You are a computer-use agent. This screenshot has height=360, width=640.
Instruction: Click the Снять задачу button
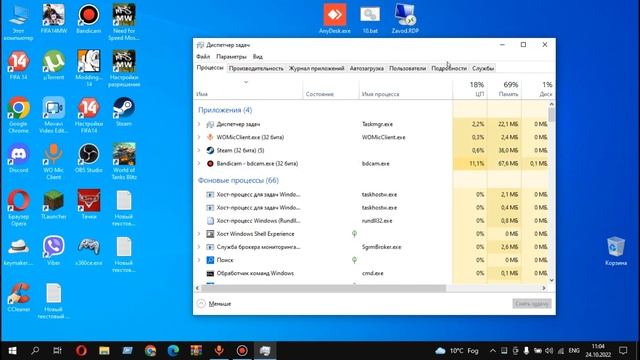532,304
